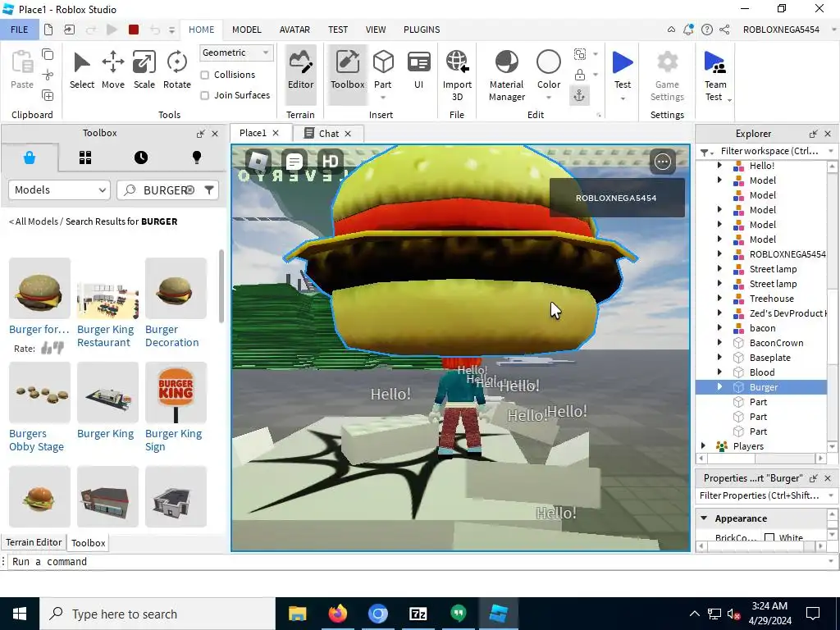The image size is (840, 630).
Task: Choose the Scale tool
Action: [x=144, y=71]
